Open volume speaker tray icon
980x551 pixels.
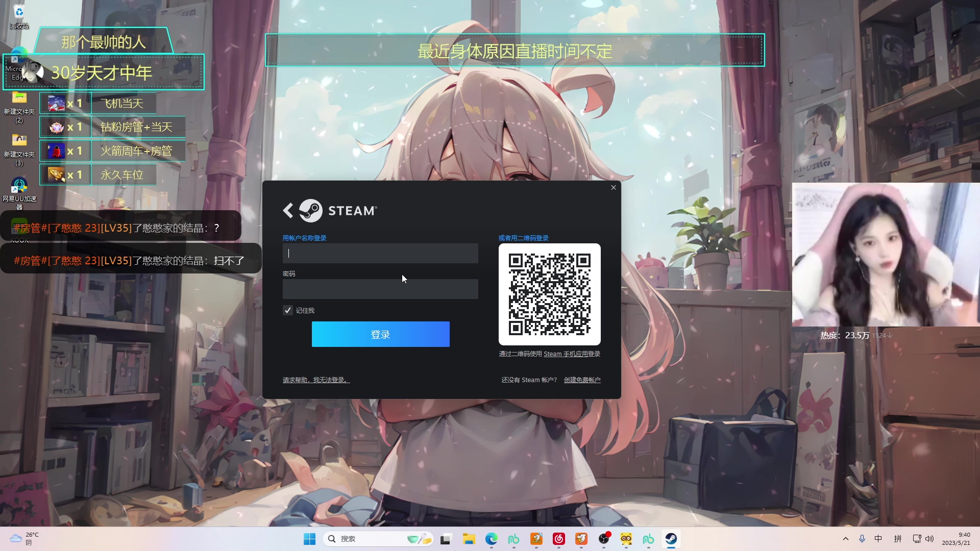point(929,539)
